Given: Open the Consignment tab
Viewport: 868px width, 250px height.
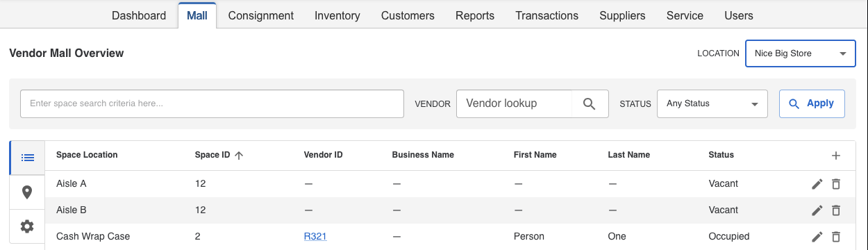Looking at the screenshot, I should 260,15.
